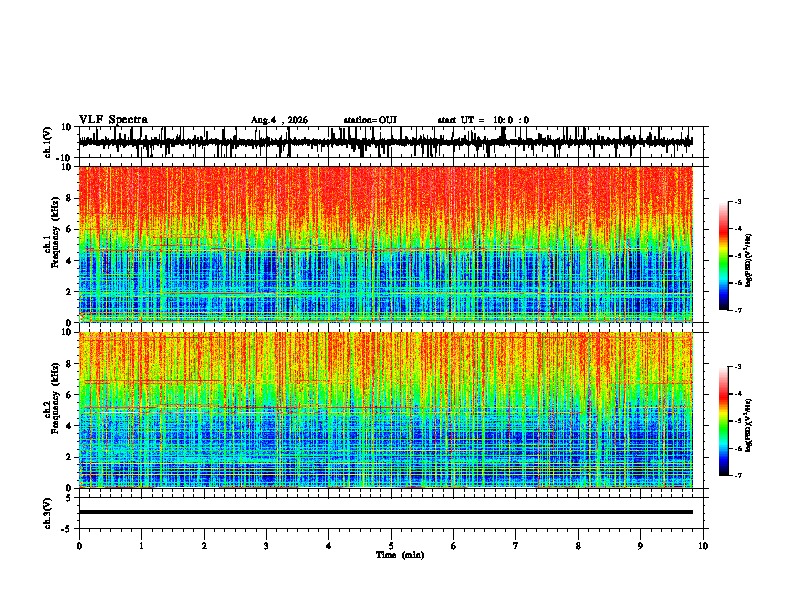Click time axis tick label "5" at bottom

[x=391, y=546]
